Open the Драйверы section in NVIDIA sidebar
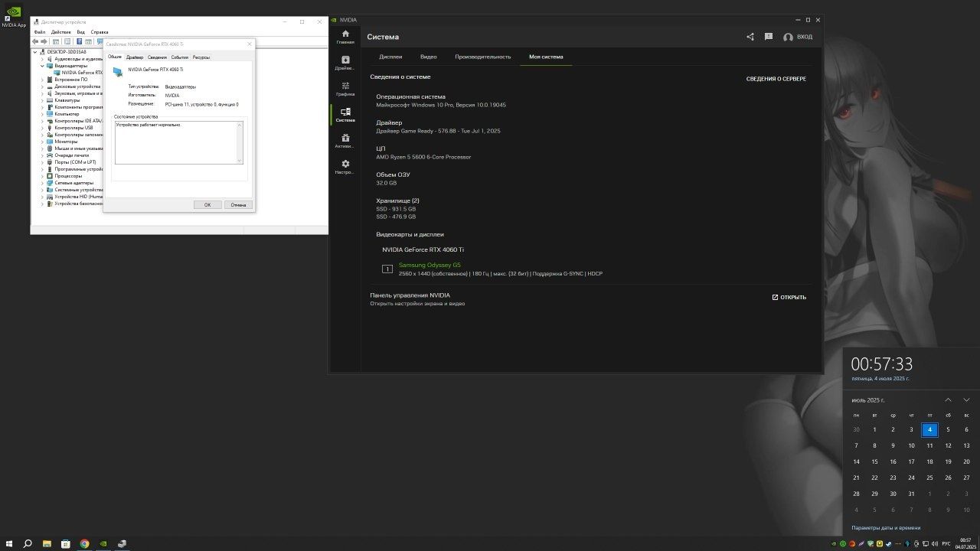The width and height of the screenshot is (980, 551). pyautogui.click(x=345, y=63)
